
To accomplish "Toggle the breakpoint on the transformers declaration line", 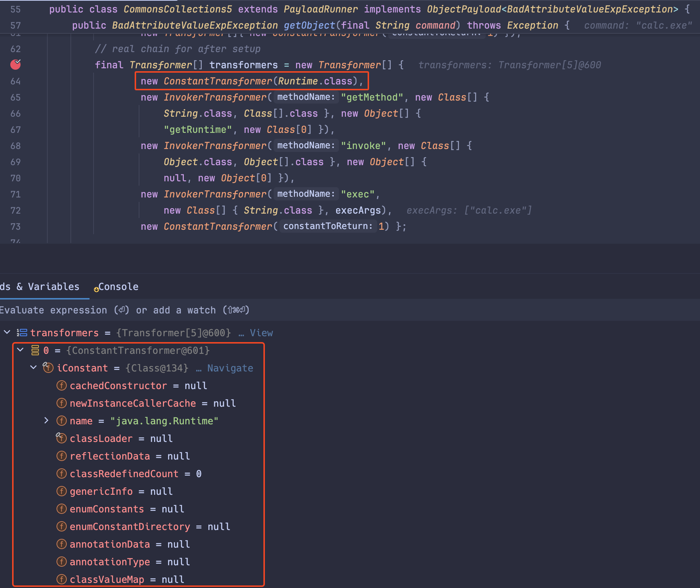I will (15, 64).
